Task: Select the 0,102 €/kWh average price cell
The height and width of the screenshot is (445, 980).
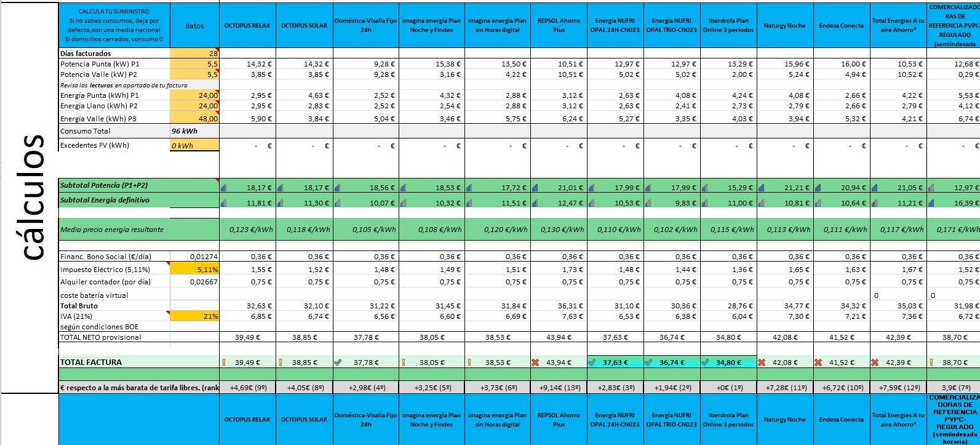Action: click(x=672, y=230)
